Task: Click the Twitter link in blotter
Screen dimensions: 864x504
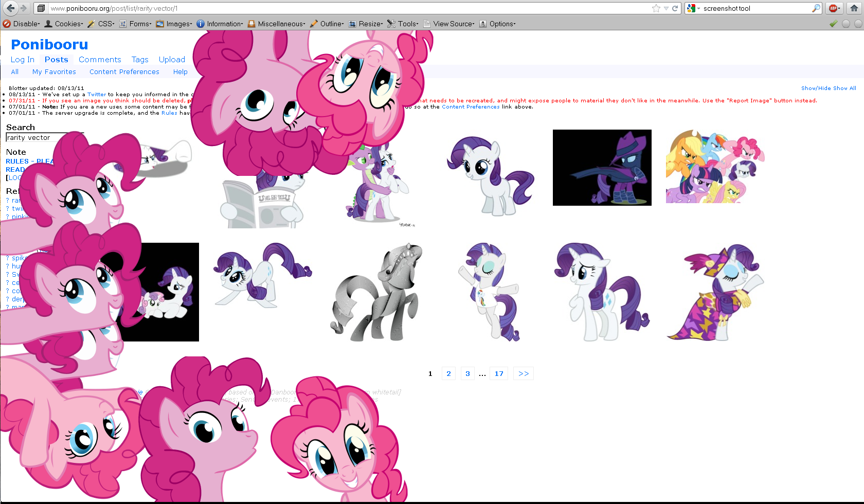Action: click(x=97, y=95)
